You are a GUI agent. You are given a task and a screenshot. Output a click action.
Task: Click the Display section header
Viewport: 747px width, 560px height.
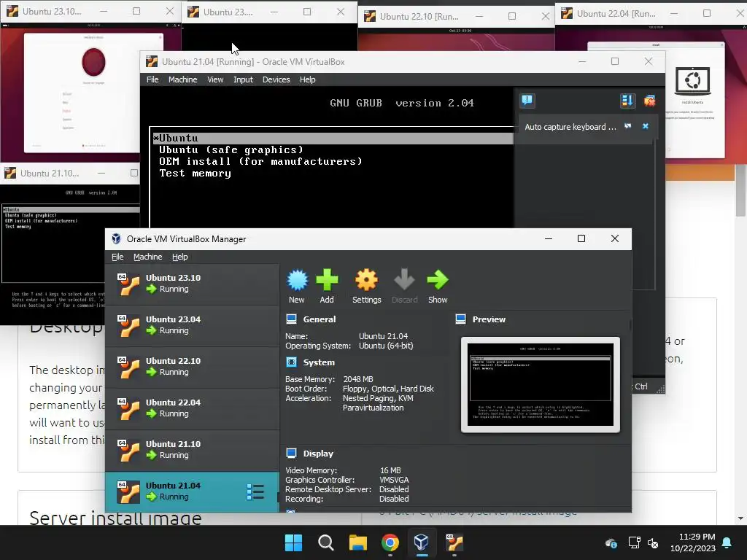[318, 454]
